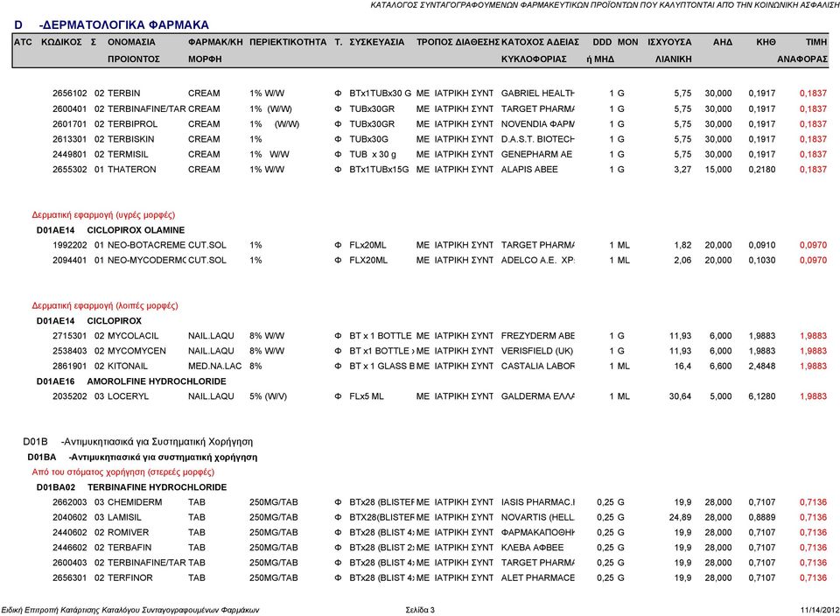Click the product name "TERBISKIN"
The height and width of the screenshot is (616, 840).
(x=130, y=139)
